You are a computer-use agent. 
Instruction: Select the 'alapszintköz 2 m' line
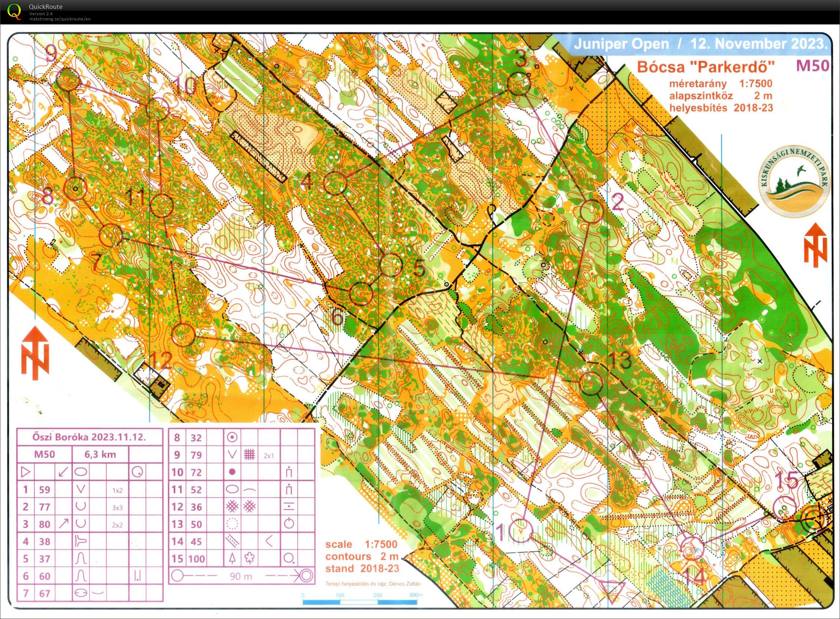(721, 96)
